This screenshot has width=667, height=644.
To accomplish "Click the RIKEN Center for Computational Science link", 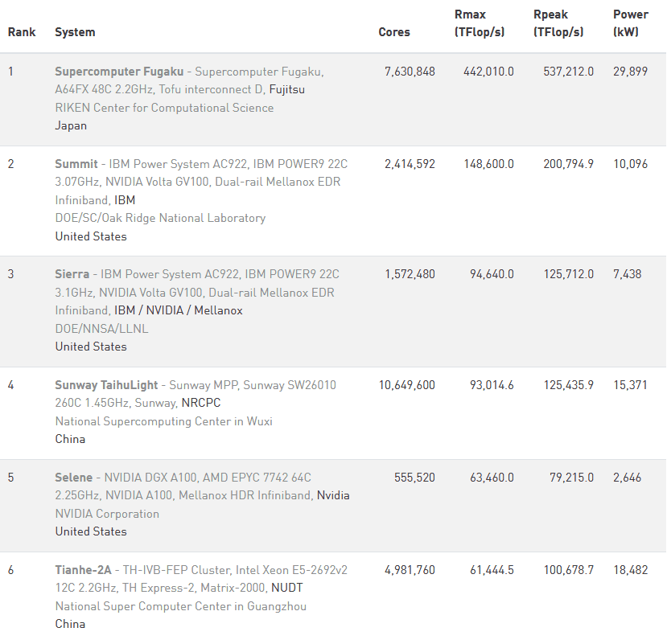I will click(x=164, y=108).
